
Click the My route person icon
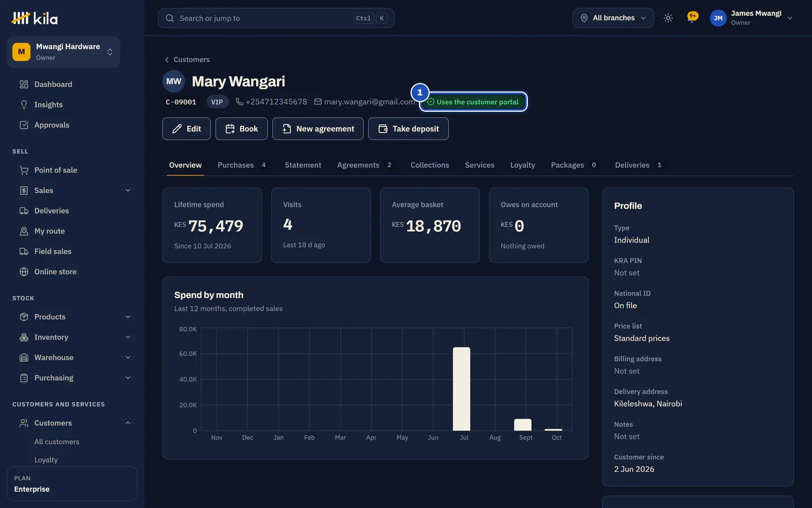[24, 231]
